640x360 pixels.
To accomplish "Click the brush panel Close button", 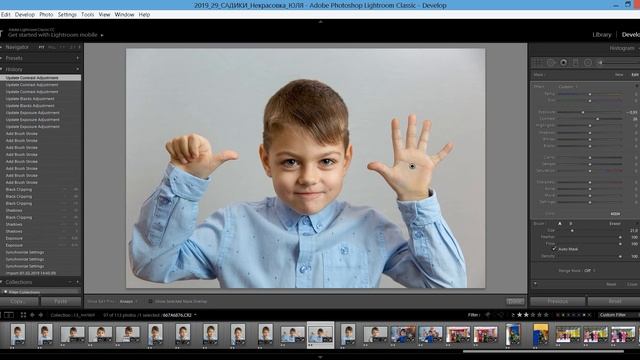I will coord(632,284).
